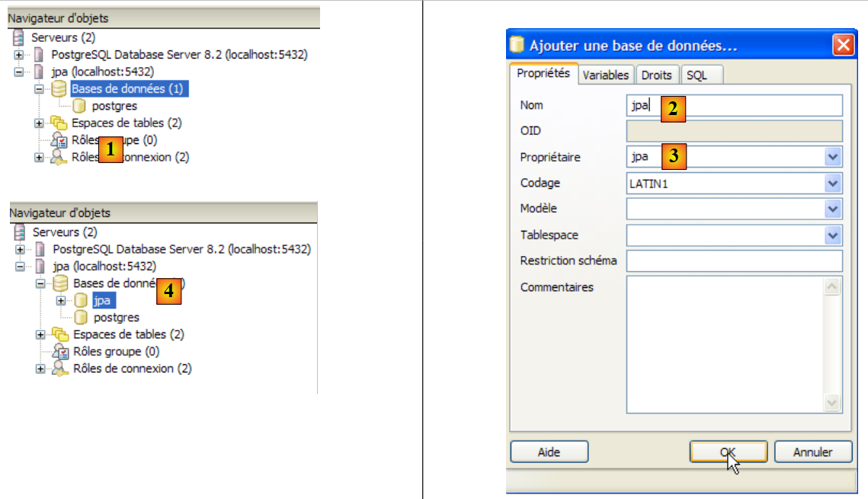Click the Espaces de tables icon in the lower navigator
The height and width of the screenshot is (499, 868).
59,334
